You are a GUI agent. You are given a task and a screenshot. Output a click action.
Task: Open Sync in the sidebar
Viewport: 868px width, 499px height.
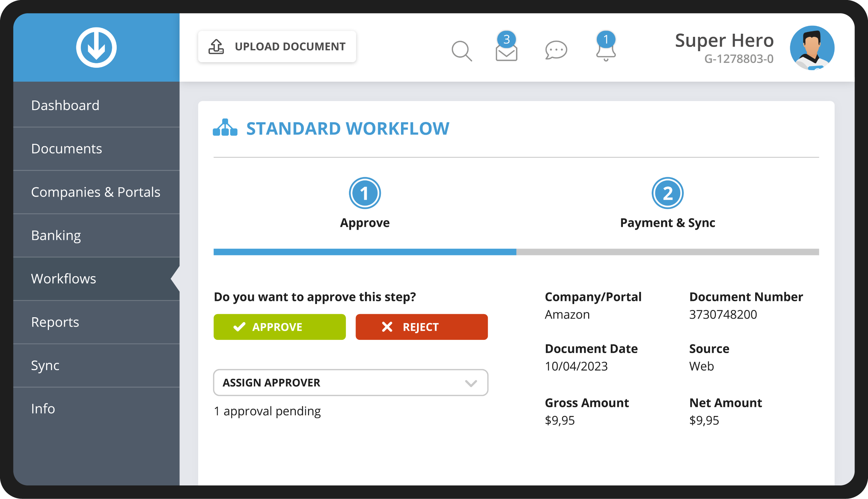click(96, 366)
